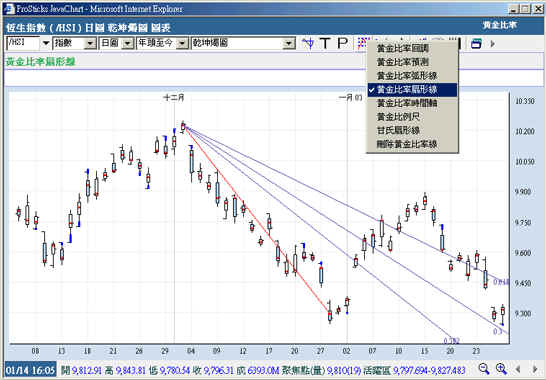546x380 pixels.
Task: Expand the 指數 type dropdown
Action: point(91,44)
